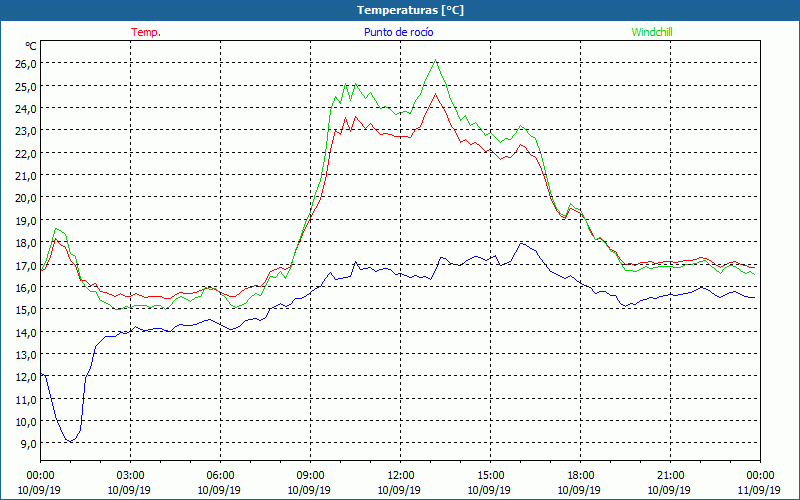Click the 24,0 y-axis value

(27, 109)
